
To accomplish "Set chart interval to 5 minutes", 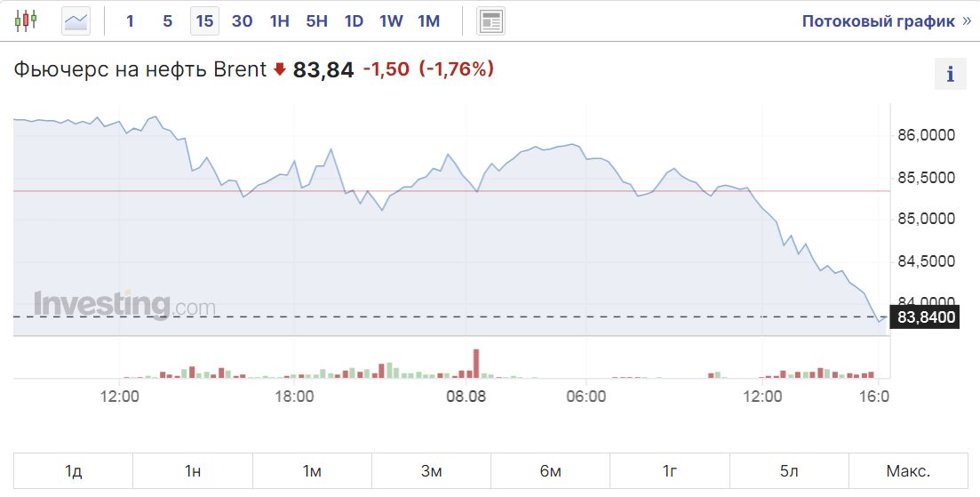I will coord(168,21).
